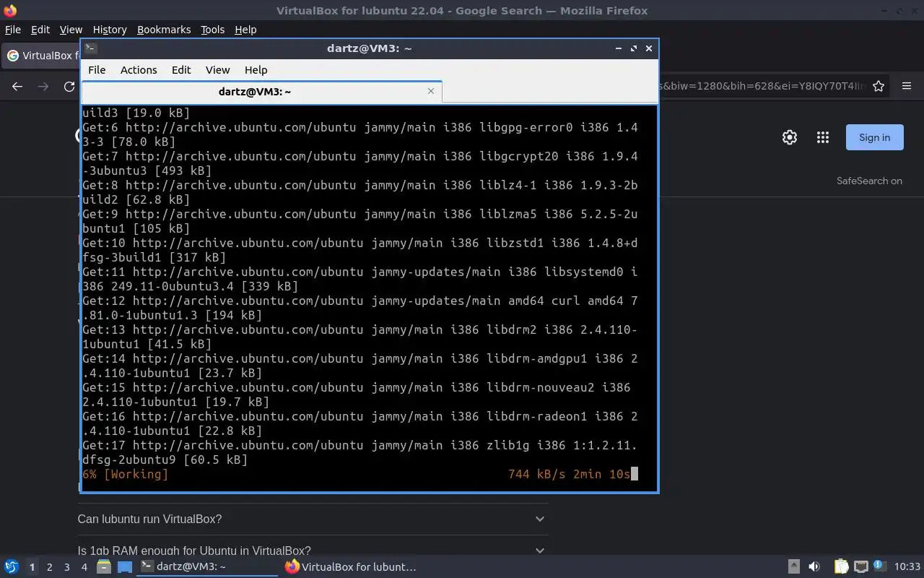The width and height of the screenshot is (924, 578).
Task: Open the update notifier tray icon
Action: click(x=879, y=567)
